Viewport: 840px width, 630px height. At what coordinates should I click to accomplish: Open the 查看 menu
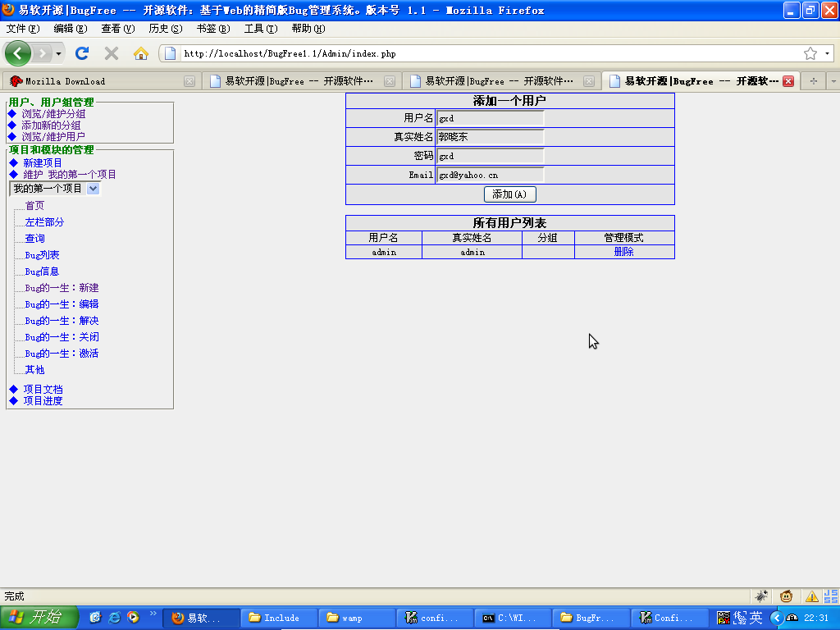[118, 29]
